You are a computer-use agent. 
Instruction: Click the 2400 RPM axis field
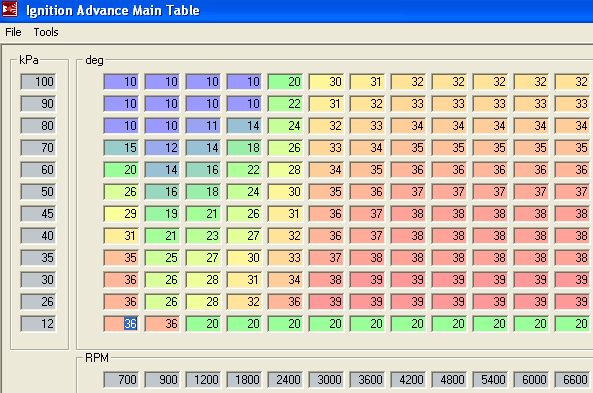tap(285, 380)
